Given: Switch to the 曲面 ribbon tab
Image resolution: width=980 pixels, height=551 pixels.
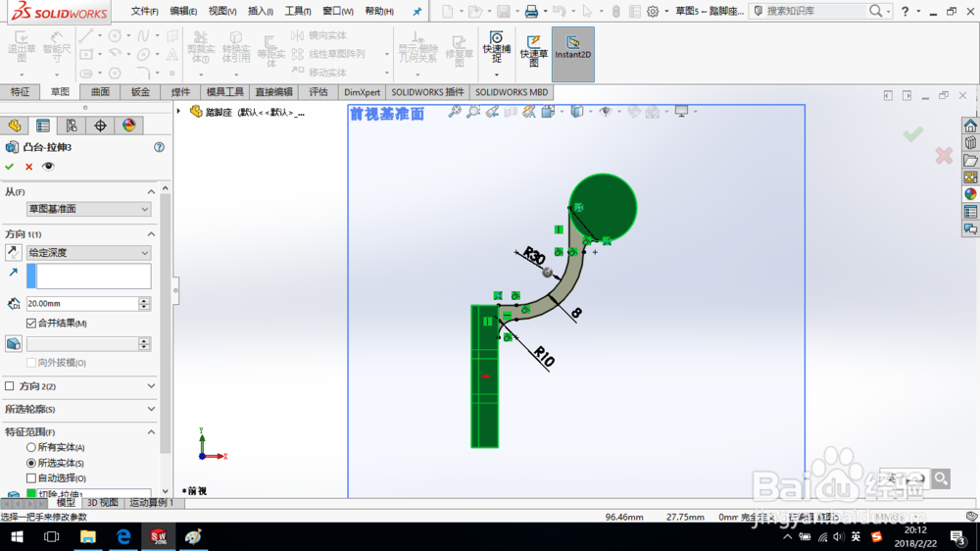Looking at the screenshot, I should (100, 92).
